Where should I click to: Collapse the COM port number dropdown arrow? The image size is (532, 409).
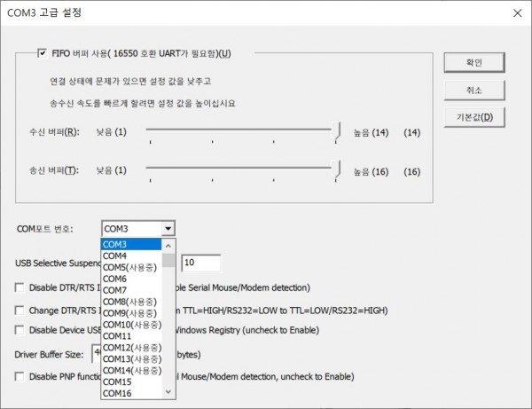[x=168, y=228]
